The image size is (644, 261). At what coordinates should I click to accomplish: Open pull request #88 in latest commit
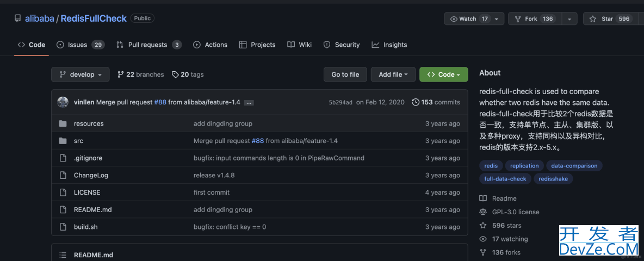click(x=160, y=102)
